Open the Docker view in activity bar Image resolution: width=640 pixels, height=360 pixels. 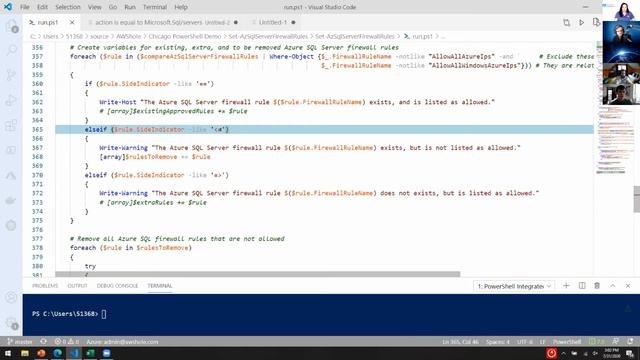(x=11, y=200)
